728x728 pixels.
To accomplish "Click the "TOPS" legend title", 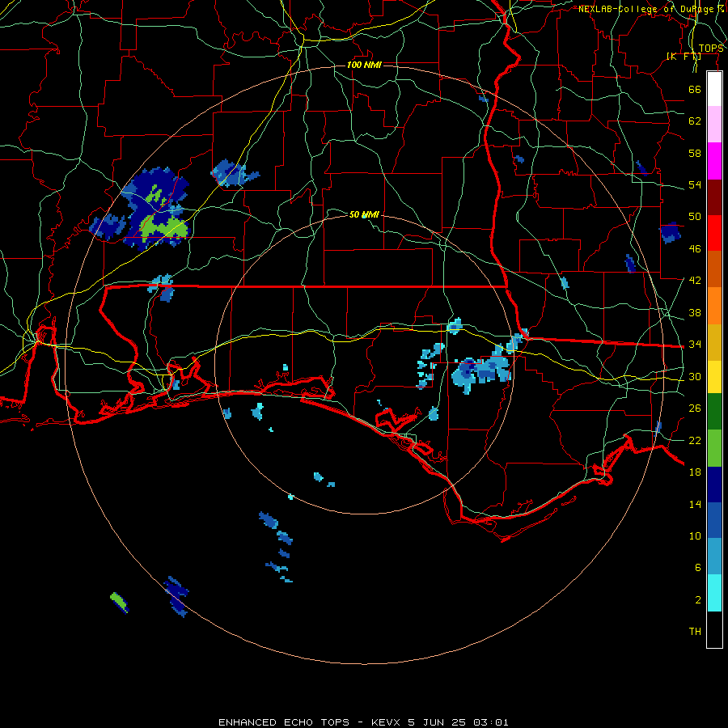I will (x=711, y=49).
